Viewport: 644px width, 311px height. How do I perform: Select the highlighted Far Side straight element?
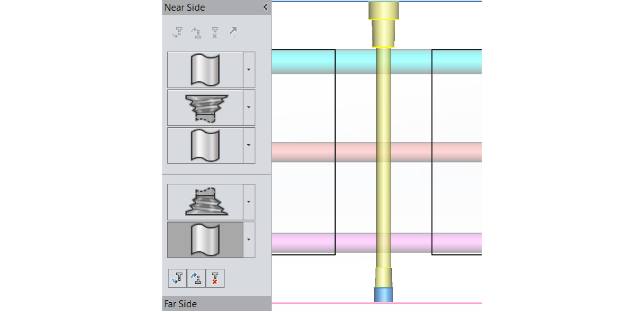[x=206, y=240]
